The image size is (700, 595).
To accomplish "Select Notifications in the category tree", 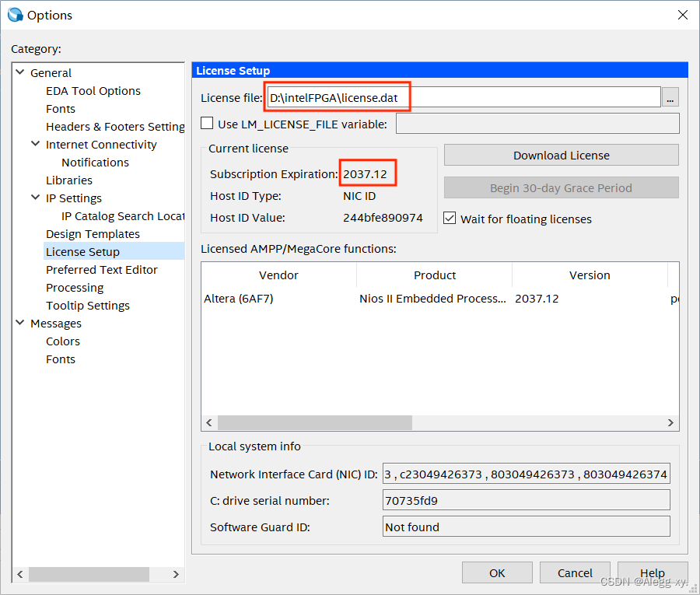I will [x=95, y=162].
